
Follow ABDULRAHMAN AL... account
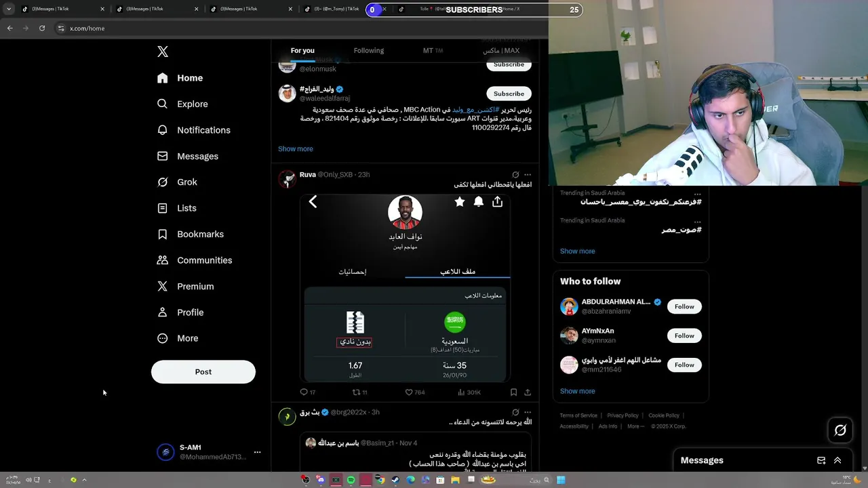click(684, 306)
